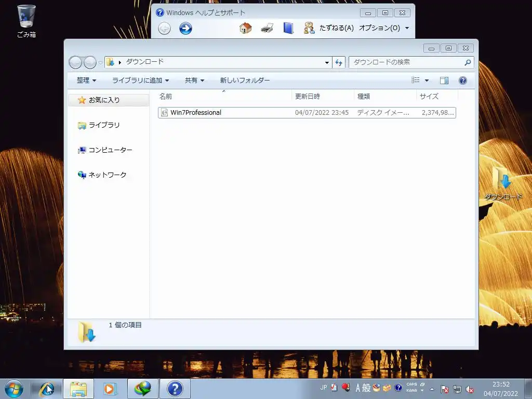Print the Help topic
Image resolution: width=532 pixels, height=399 pixels.
(x=267, y=28)
